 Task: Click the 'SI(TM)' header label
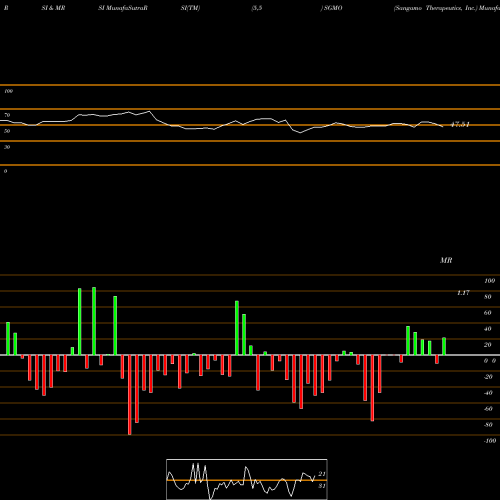pos(190,8)
